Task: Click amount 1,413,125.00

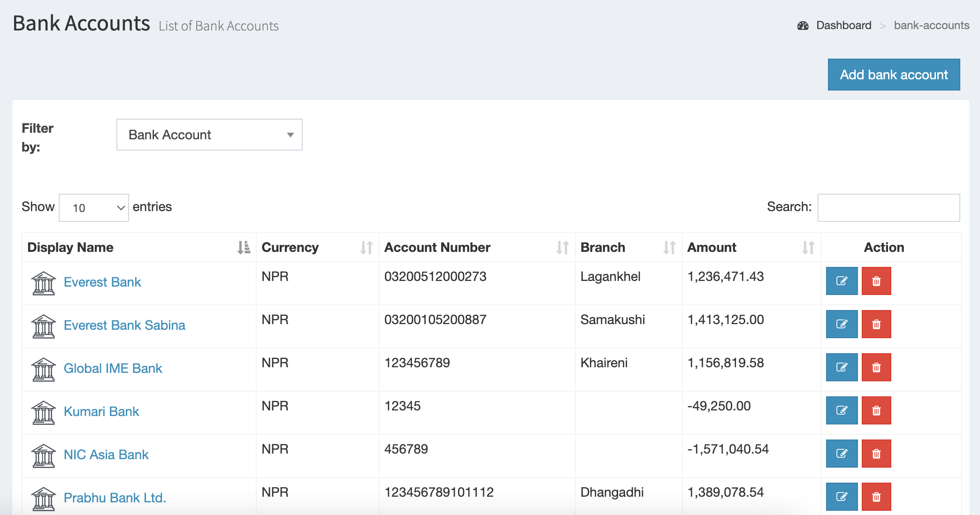Action: (726, 319)
